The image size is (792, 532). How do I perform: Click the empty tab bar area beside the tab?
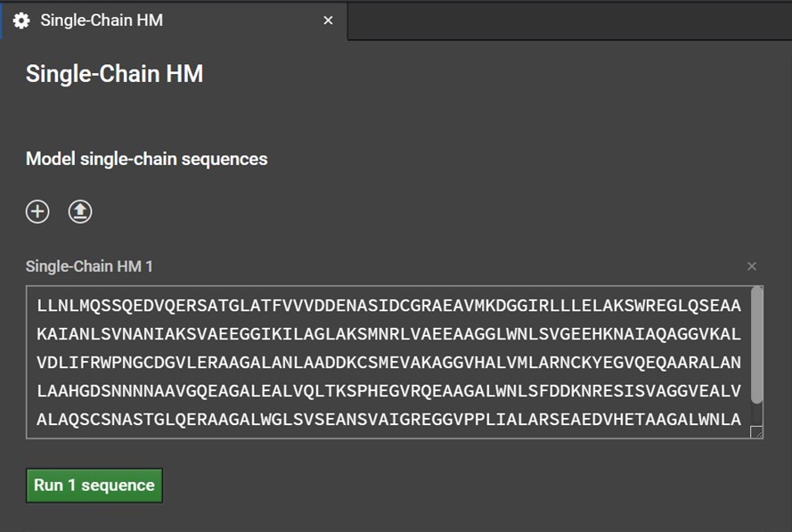(569, 20)
